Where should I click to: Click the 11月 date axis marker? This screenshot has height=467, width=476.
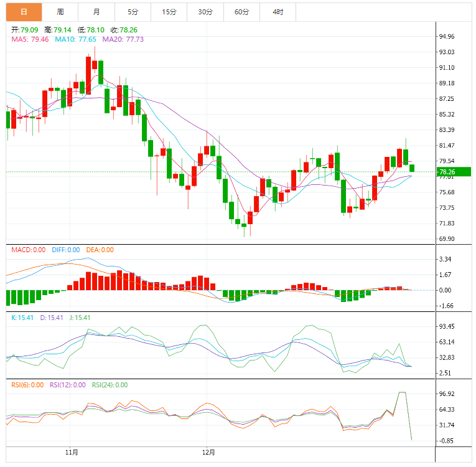[72, 453]
